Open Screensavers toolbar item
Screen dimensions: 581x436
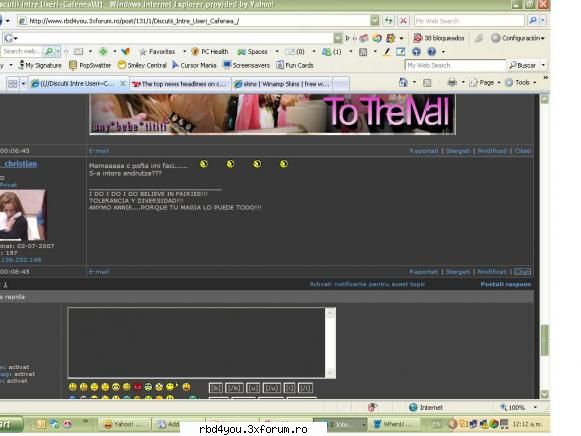click(246, 65)
